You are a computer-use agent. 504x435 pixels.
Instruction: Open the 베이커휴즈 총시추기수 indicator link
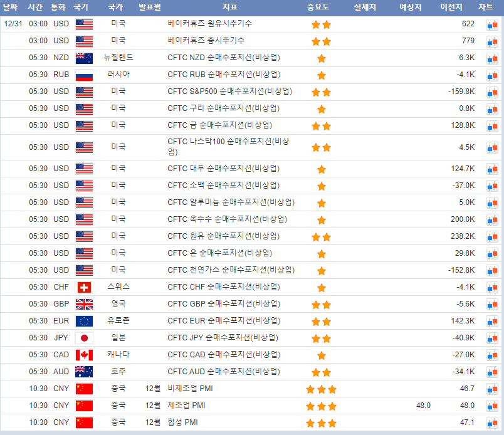point(206,41)
